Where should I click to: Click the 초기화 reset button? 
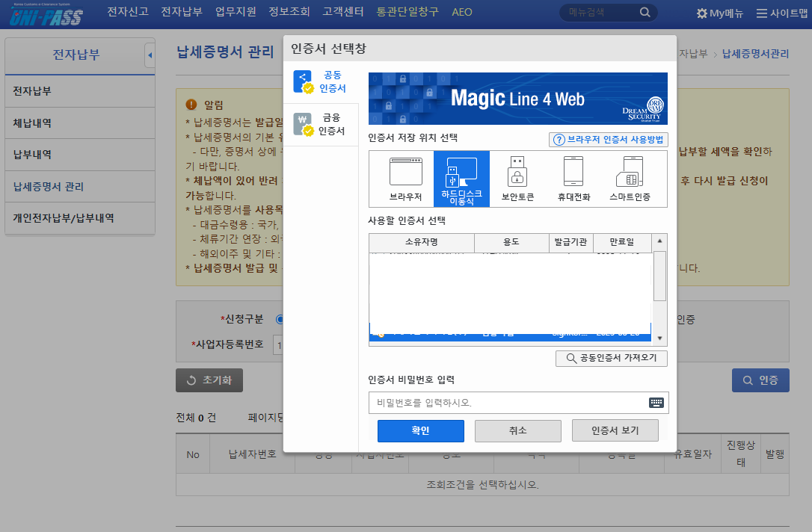pyautogui.click(x=209, y=380)
